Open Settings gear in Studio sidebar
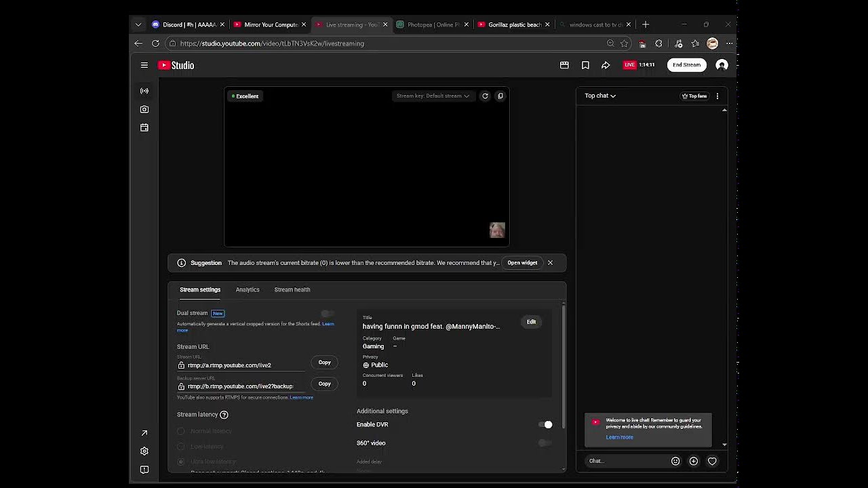The height and width of the screenshot is (488, 868). tap(144, 451)
